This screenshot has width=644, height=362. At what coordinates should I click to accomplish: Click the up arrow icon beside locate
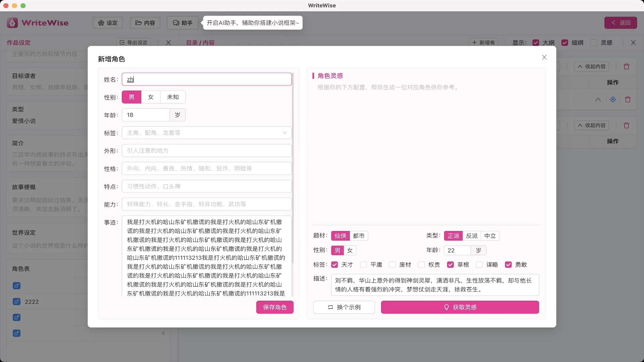coord(598,100)
